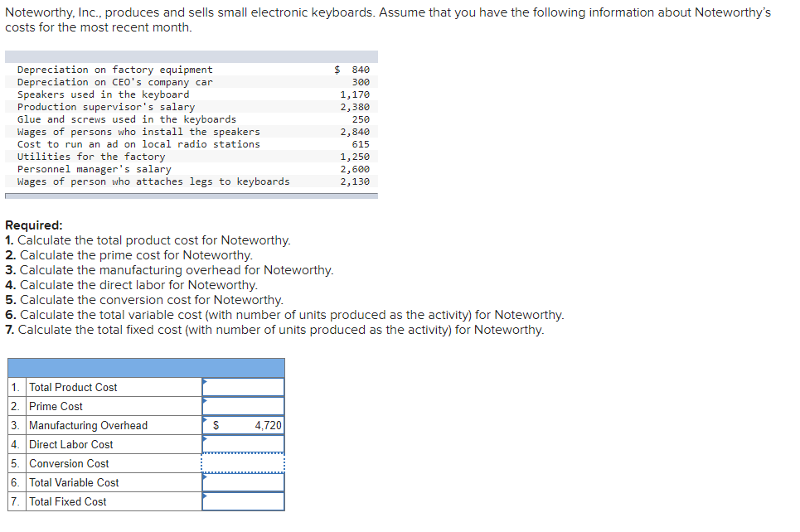Click the 'Direct Labor Cost' row label
Screen dimensions: 800x532
[71, 444]
